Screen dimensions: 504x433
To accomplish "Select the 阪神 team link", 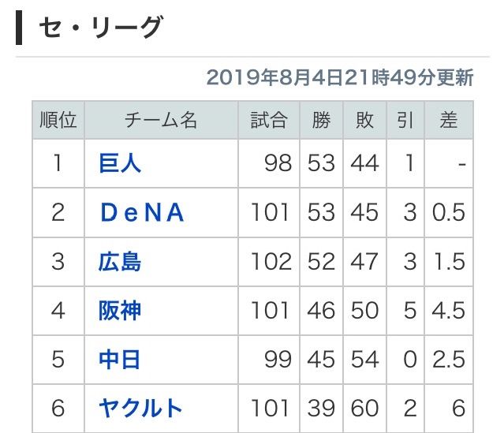I will pyautogui.click(x=120, y=310).
